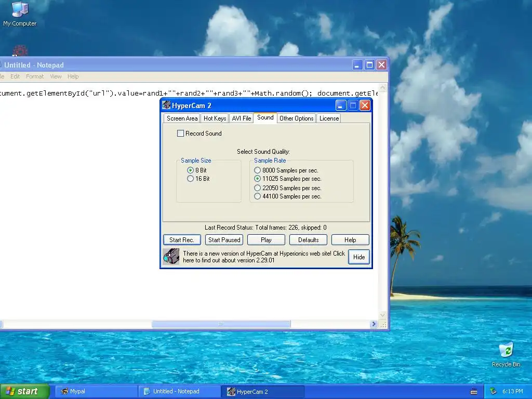Click the Notepad text line with getElementById

click(189, 94)
